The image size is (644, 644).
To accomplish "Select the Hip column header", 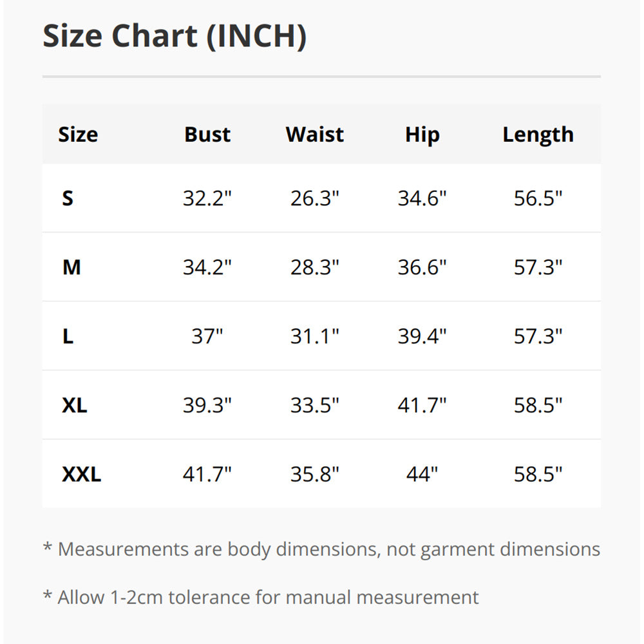I will click(x=422, y=135).
